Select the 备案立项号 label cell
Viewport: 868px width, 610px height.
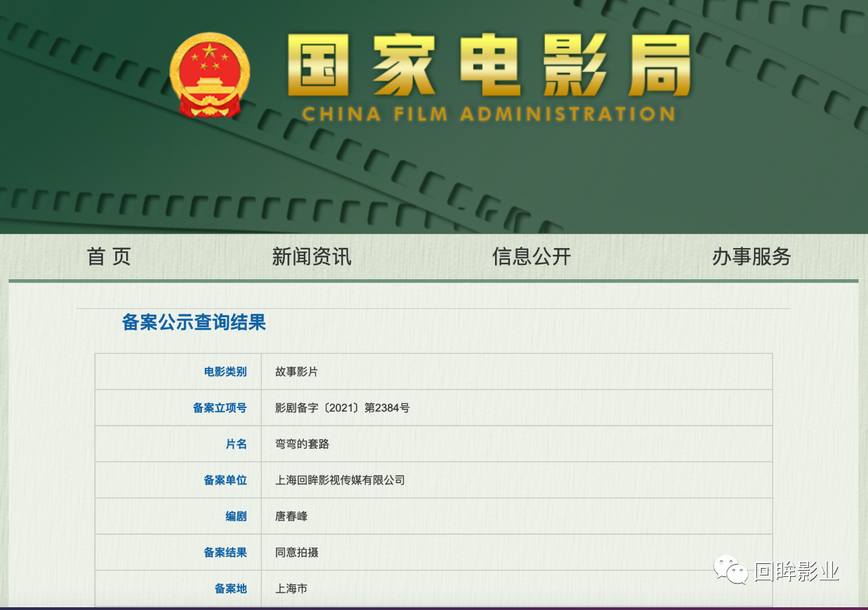(x=178, y=407)
